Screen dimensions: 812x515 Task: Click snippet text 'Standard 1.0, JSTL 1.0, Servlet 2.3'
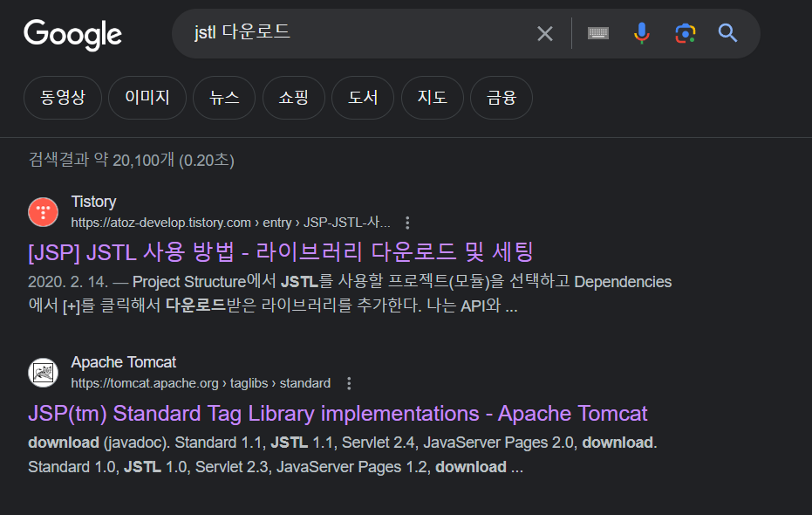pyautogui.click(x=148, y=467)
